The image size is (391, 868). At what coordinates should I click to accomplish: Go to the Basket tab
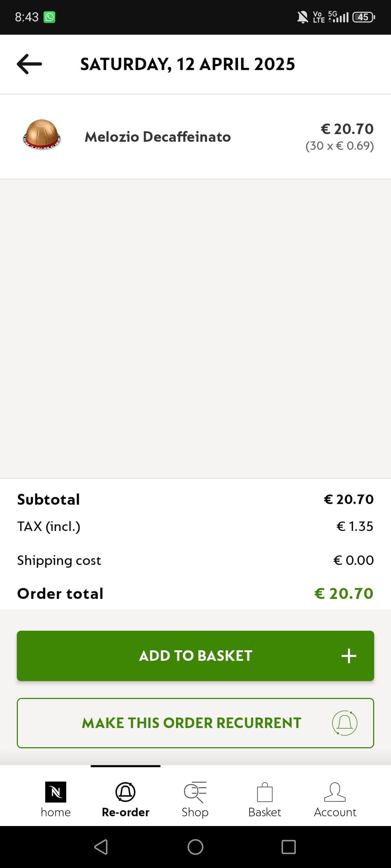point(265,799)
